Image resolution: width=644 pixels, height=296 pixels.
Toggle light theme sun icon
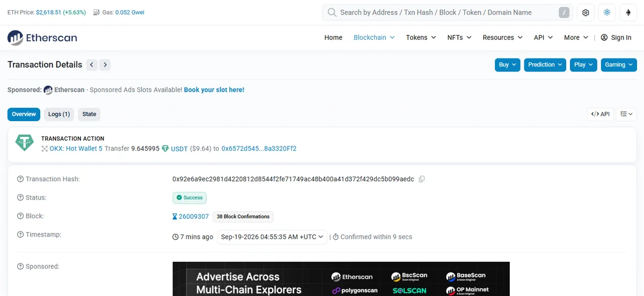coord(607,12)
